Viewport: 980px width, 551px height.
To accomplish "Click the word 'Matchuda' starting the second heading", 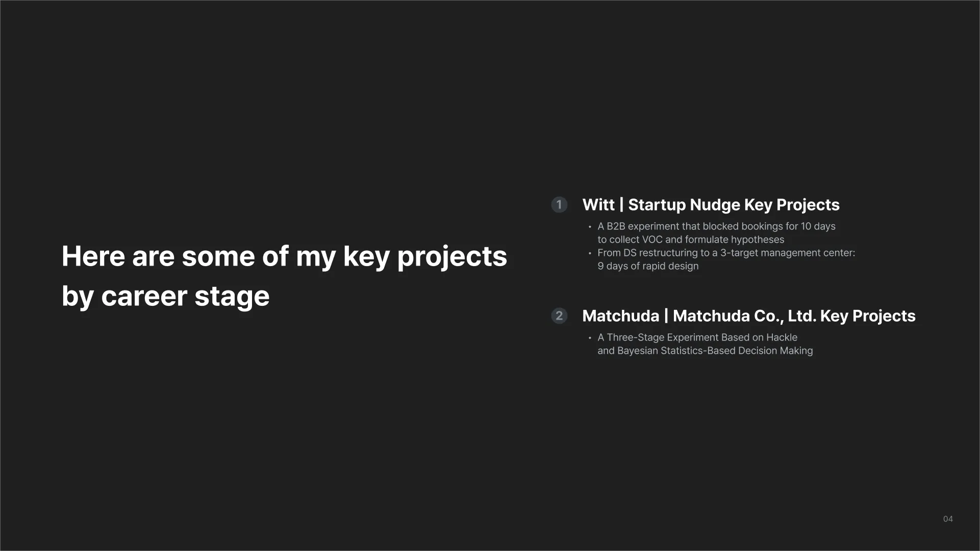I will [x=621, y=316].
